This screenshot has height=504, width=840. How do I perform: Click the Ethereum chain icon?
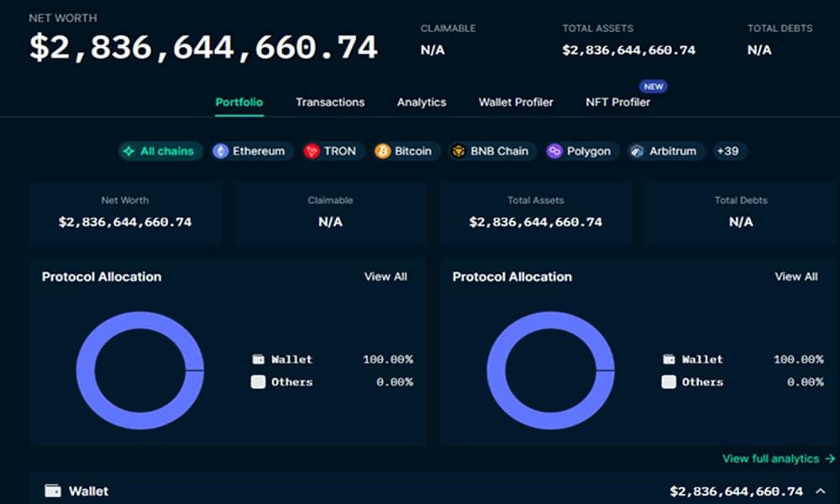[x=221, y=151]
